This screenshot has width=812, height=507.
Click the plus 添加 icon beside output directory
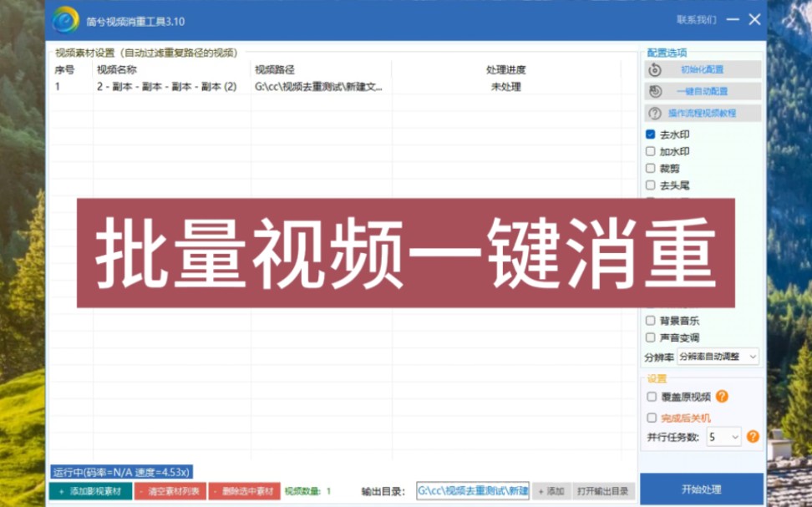551,491
